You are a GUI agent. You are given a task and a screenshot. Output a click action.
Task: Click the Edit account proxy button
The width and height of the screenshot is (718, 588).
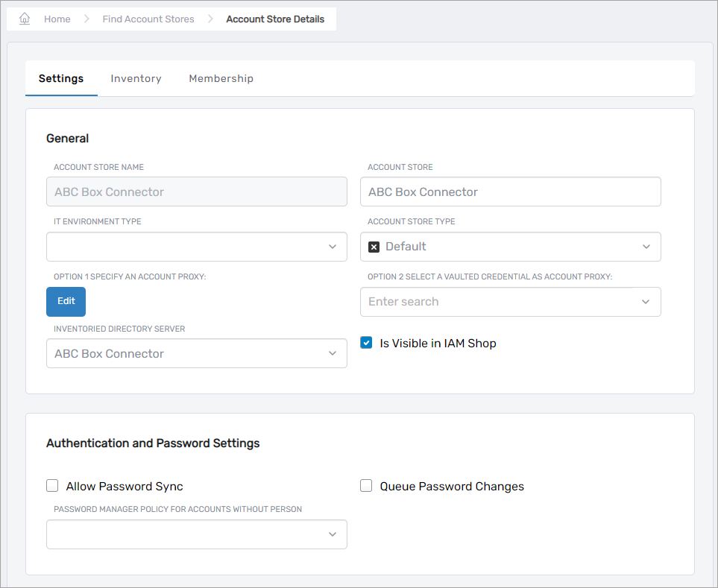[x=66, y=301]
